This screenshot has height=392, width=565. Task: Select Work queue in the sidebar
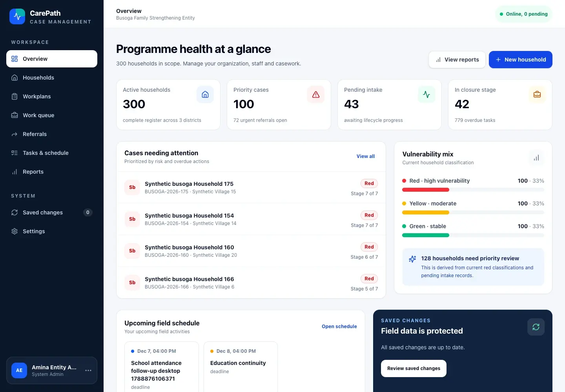click(52, 115)
